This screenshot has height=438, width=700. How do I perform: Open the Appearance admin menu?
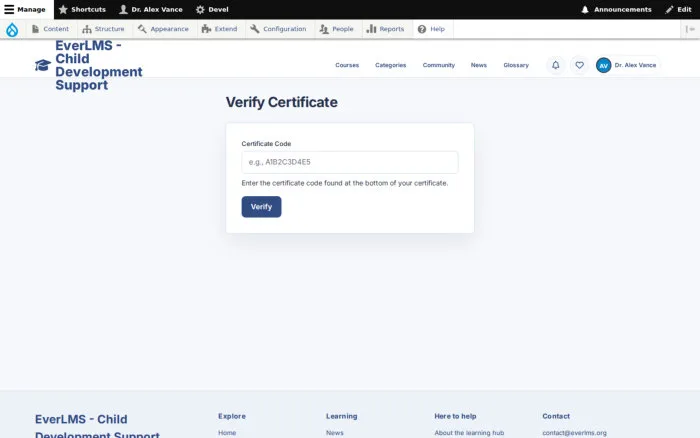click(163, 29)
